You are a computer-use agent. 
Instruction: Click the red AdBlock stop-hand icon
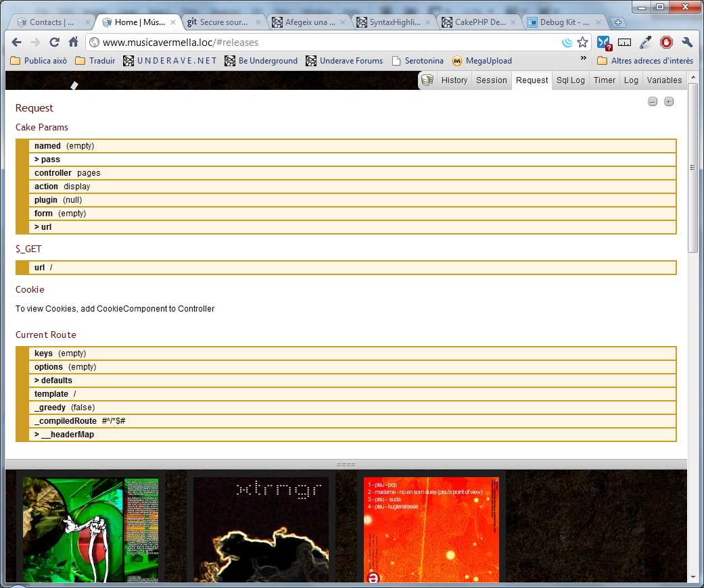coord(667,43)
